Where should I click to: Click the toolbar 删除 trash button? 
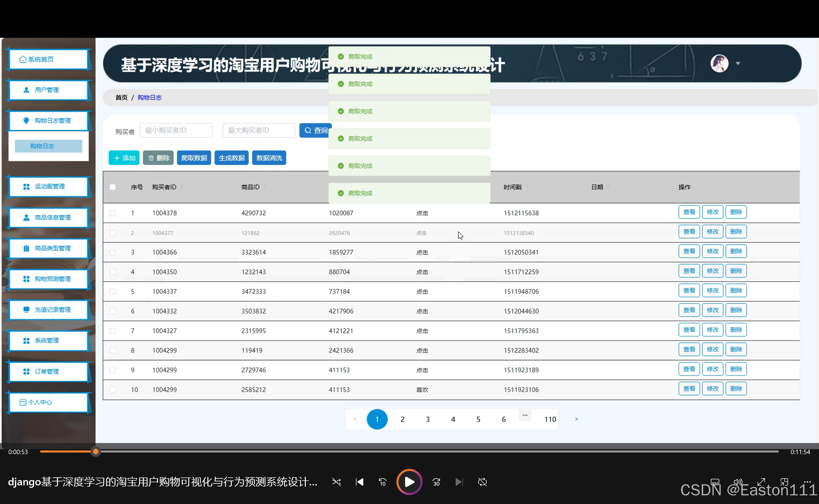tap(158, 158)
